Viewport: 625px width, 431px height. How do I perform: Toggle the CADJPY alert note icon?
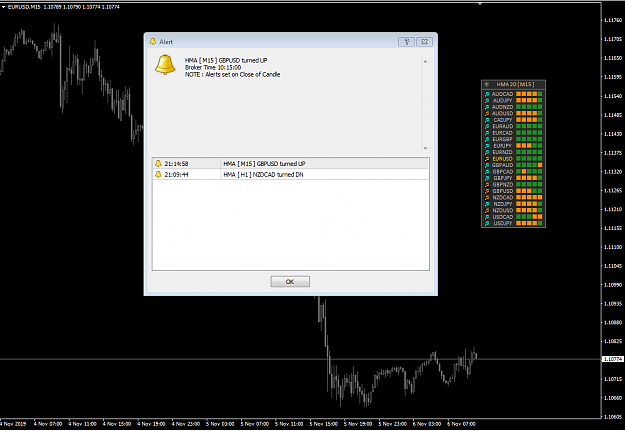click(x=487, y=120)
